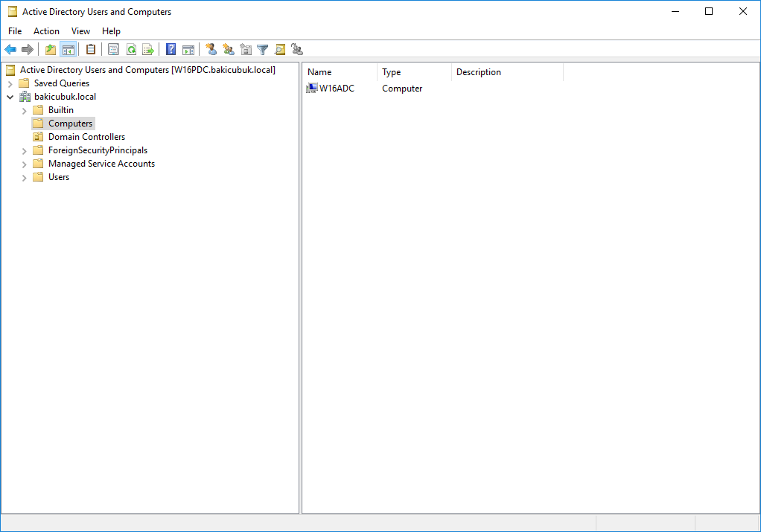The height and width of the screenshot is (532, 761).
Task: Click the Domain Controllers folder icon
Action: (38, 137)
